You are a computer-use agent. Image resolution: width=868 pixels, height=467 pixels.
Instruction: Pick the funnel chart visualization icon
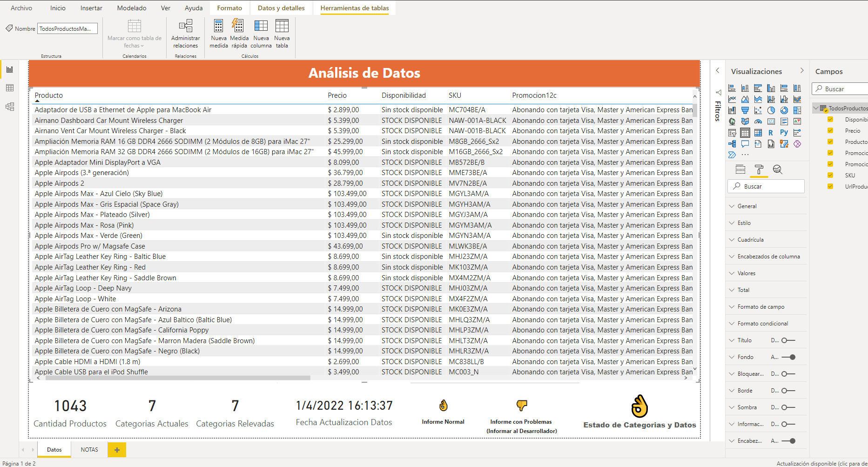pyautogui.click(x=745, y=110)
